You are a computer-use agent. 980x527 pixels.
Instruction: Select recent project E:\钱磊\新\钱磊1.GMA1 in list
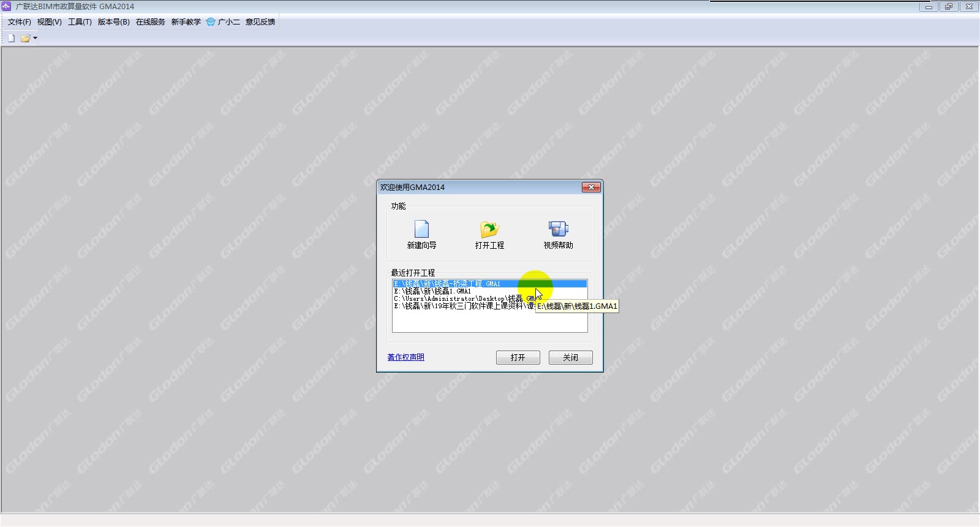(489, 291)
